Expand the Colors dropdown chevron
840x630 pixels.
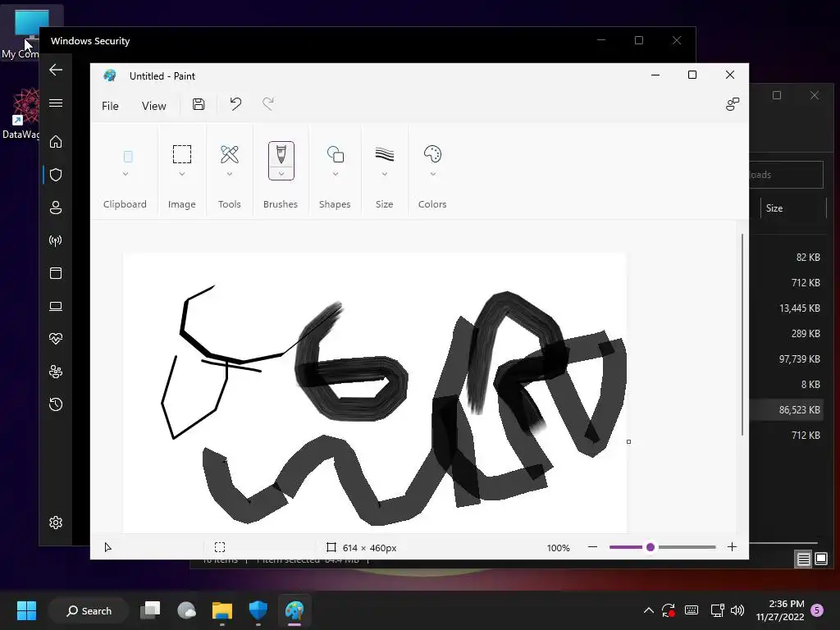pos(433,174)
